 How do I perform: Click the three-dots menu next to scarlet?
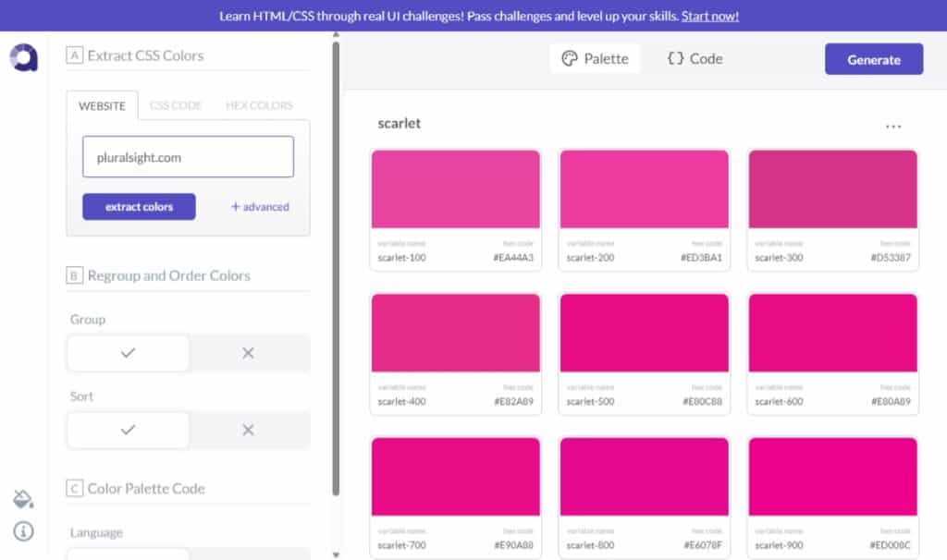coord(892,127)
